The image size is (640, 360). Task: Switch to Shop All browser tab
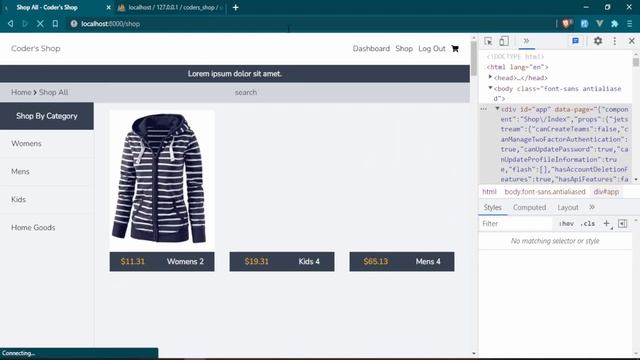57,7
